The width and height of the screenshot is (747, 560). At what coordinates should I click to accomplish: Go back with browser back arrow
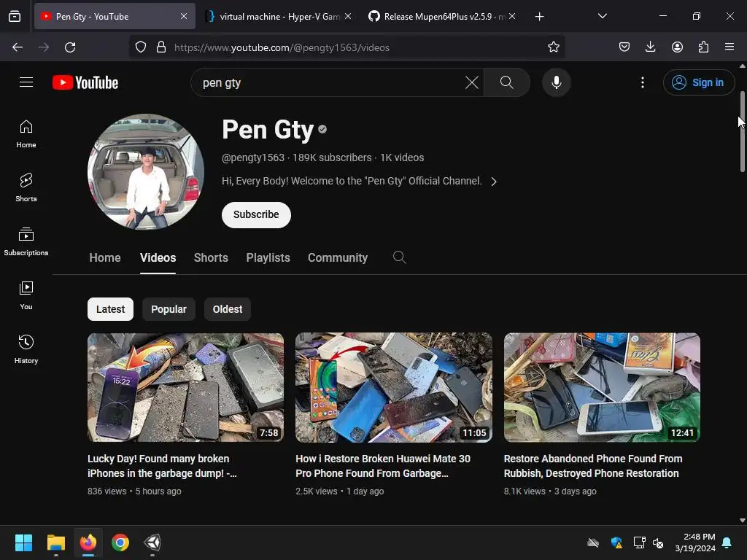point(18,47)
